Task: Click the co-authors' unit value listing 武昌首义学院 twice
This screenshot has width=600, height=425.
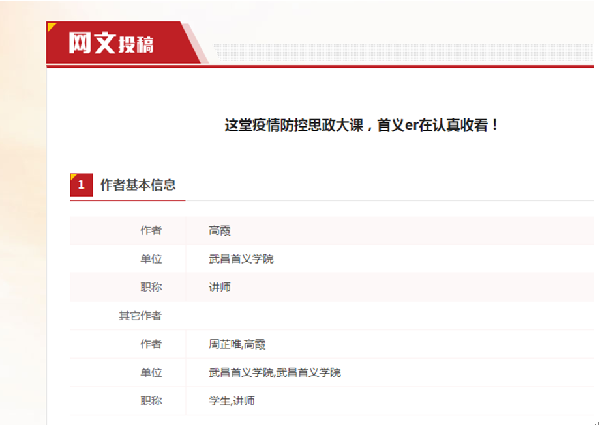Action: pyautogui.click(x=274, y=373)
